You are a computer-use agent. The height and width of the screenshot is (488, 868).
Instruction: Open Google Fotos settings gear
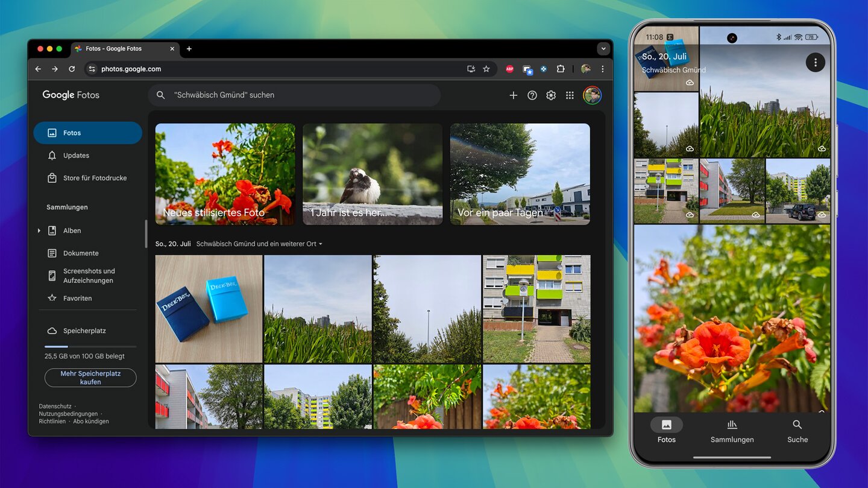tap(551, 95)
